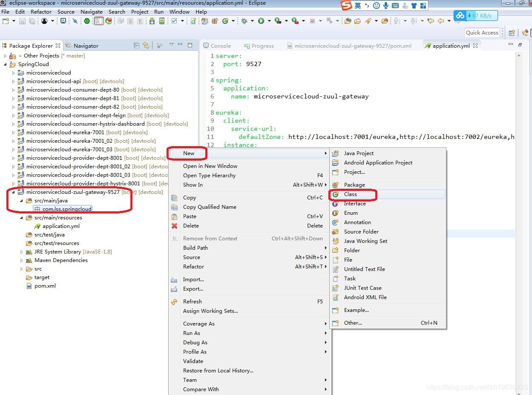
Task: Choose Other... in the New submenu
Action: 388,323
